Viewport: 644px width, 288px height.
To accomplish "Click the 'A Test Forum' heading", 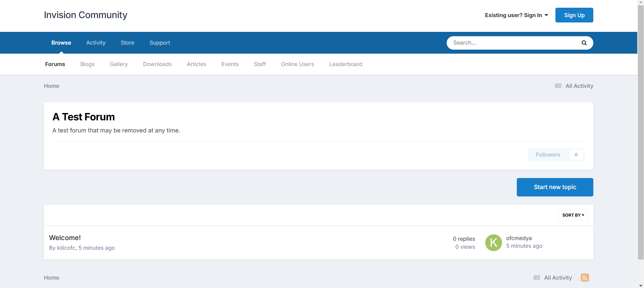I will (84, 117).
